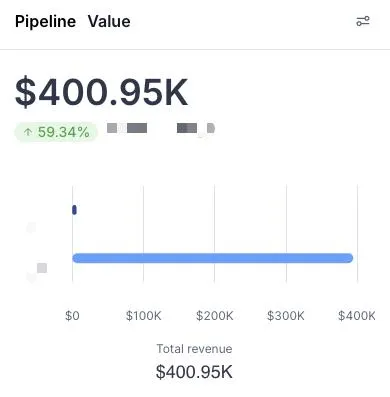The image size is (390, 397).
Task: Click the Total revenue label
Action: [x=194, y=349]
